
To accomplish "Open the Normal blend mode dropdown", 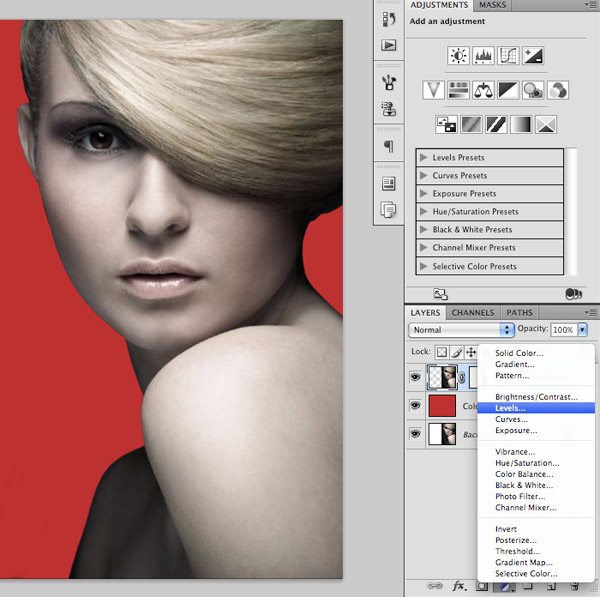I will tap(461, 329).
